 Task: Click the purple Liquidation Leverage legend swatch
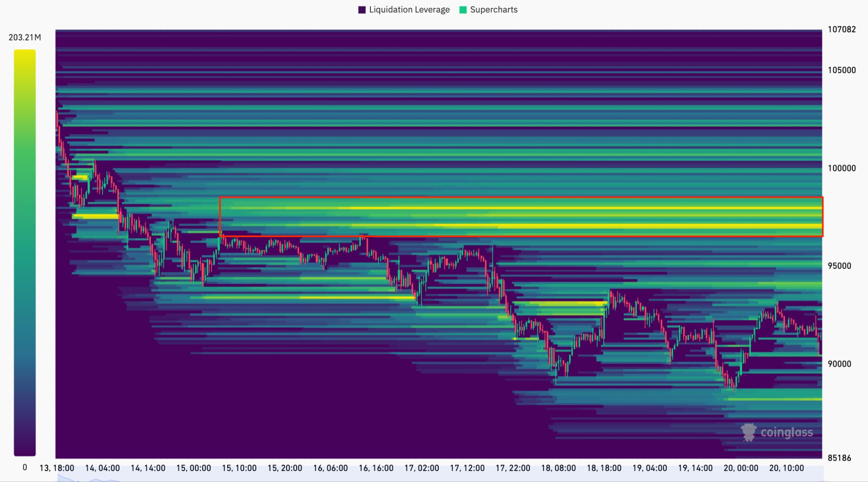coord(362,10)
